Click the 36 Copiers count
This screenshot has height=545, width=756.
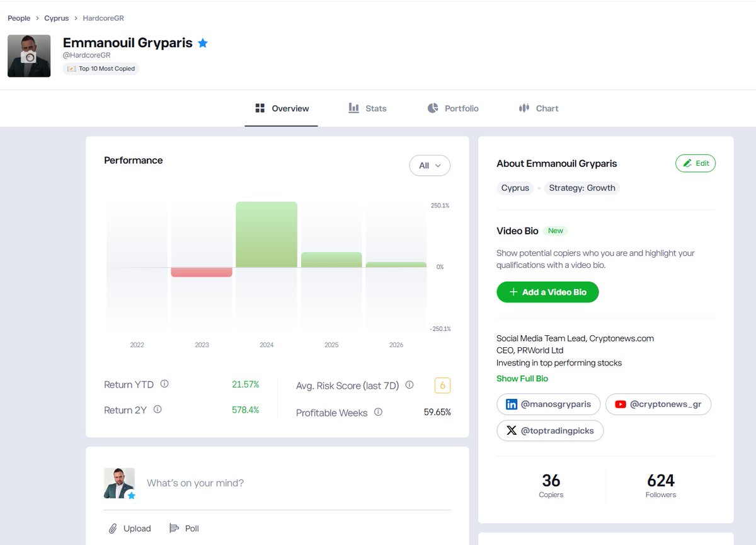point(551,481)
